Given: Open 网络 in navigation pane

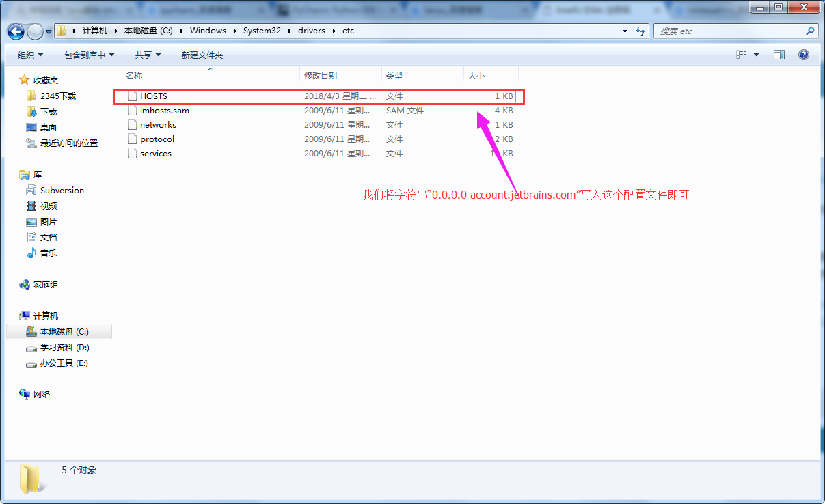Looking at the screenshot, I should pyautogui.click(x=42, y=395).
